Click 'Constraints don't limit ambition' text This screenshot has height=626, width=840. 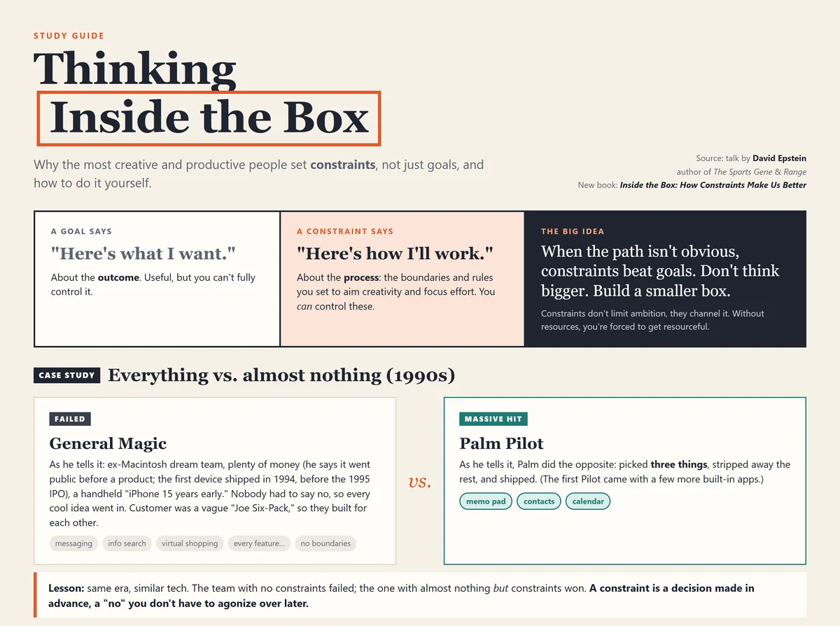tap(652, 320)
